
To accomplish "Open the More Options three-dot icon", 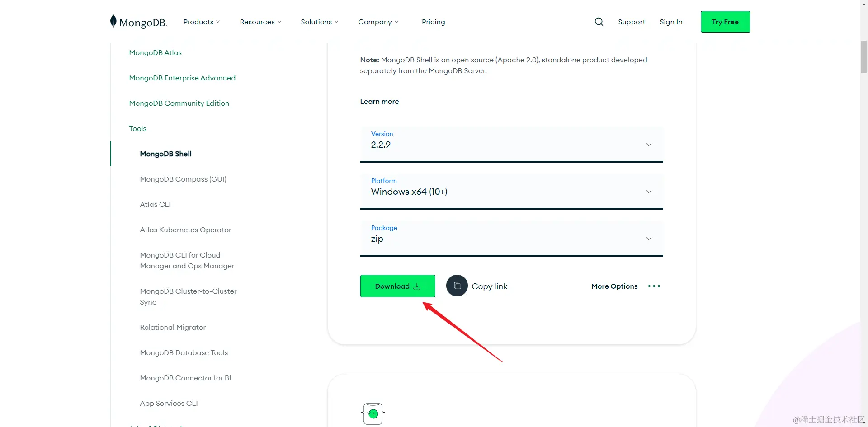I will pos(654,286).
